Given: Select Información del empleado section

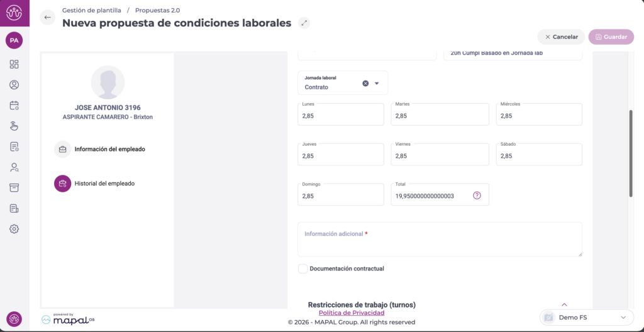Looking at the screenshot, I should 109,150.
